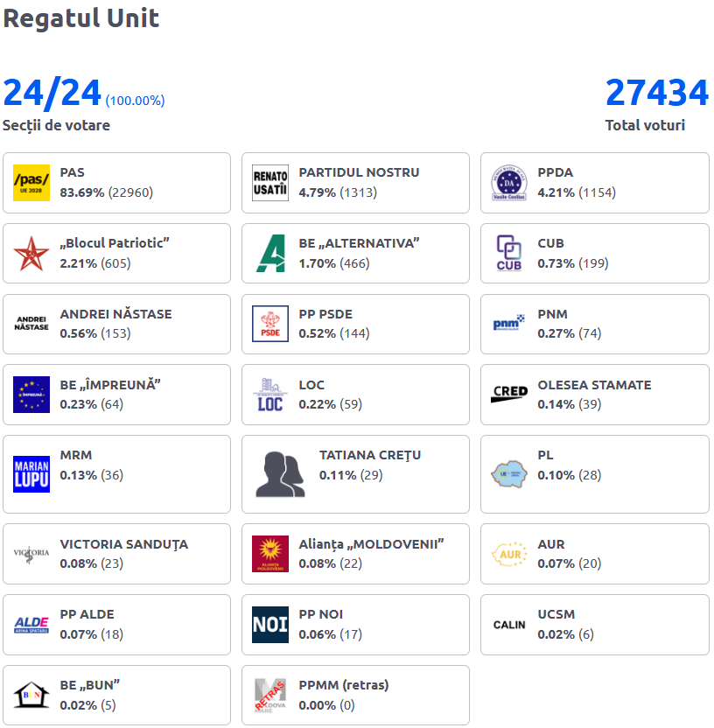This screenshot has width=714, height=728.
Task: Click the 27434 total votes figure
Action: (x=657, y=93)
